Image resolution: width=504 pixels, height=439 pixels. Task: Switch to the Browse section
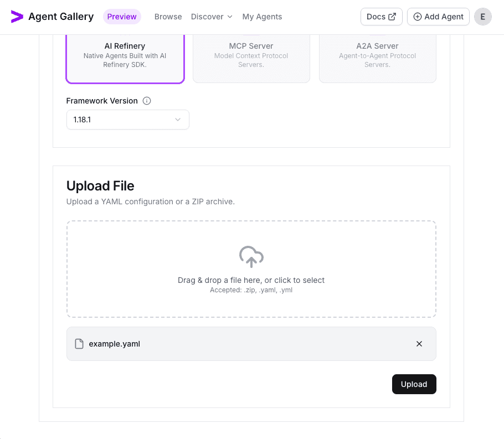[x=168, y=17]
